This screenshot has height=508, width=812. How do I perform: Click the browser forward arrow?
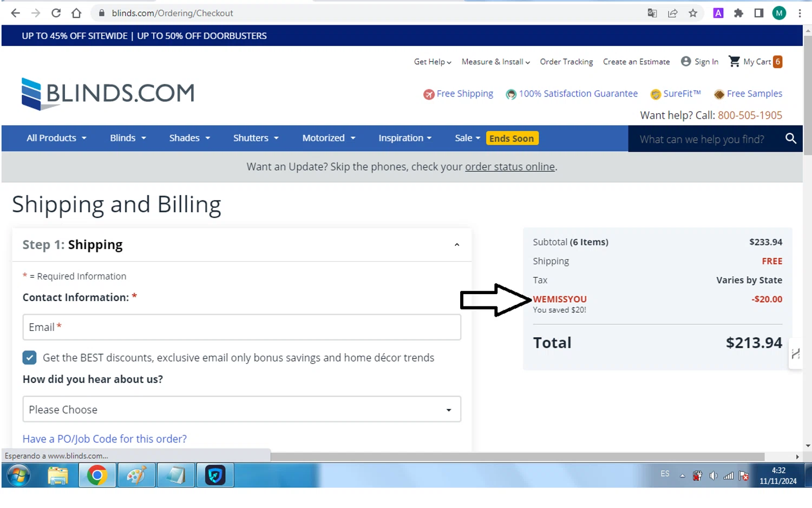pyautogui.click(x=36, y=13)
